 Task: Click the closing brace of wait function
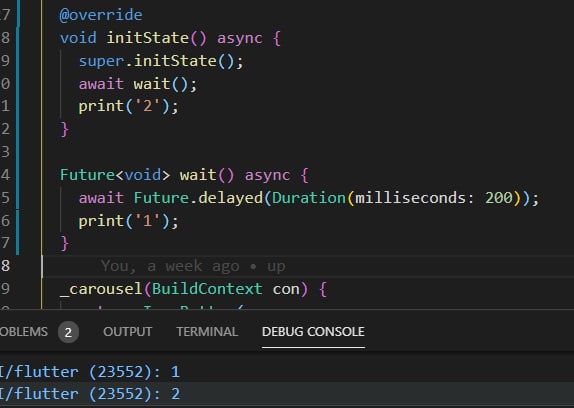(x=64, y=243)
